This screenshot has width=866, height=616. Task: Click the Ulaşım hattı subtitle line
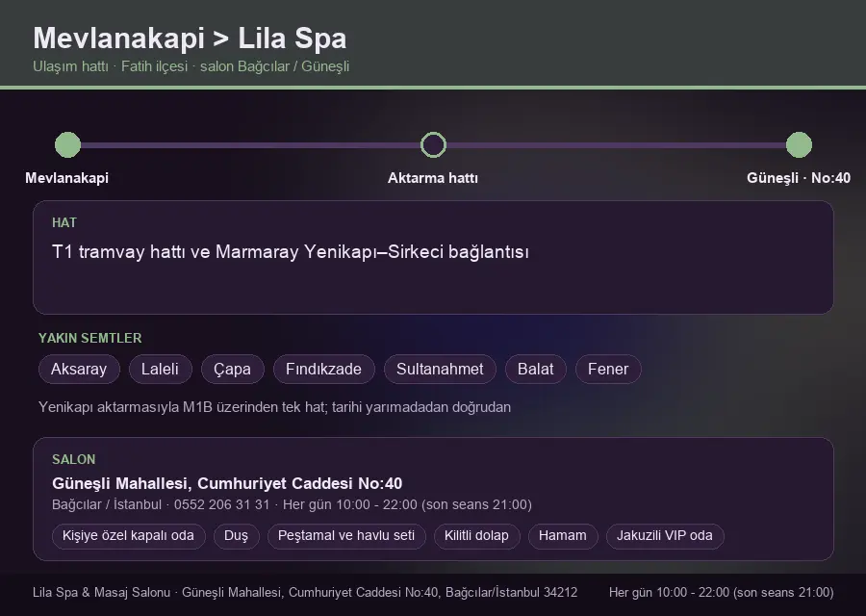(x=191, y=66)
